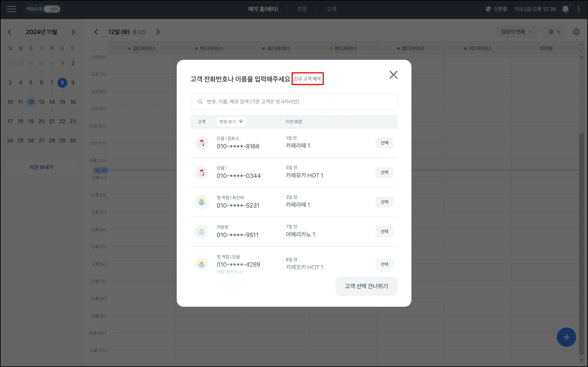Image resolution: width=588 pixels, height=367 pixels.
Task: Close the customer search dialog
Action: pyautogui.click(x=393, y=75)
